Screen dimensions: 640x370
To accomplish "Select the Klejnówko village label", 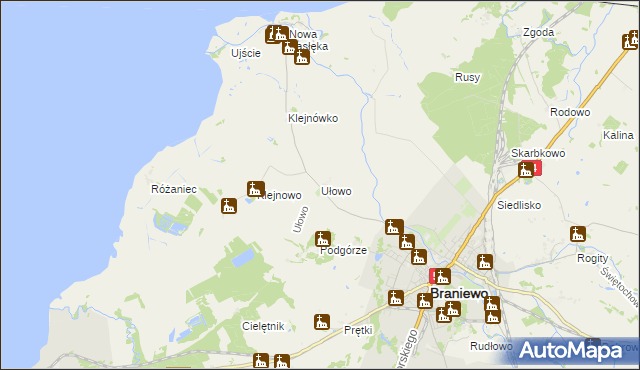I will tap(313, 118).
